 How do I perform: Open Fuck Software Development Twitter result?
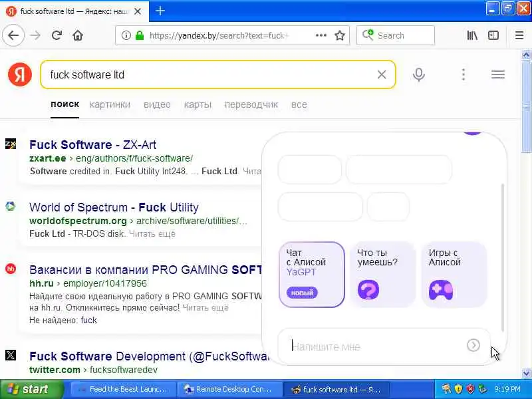point(149,356)
